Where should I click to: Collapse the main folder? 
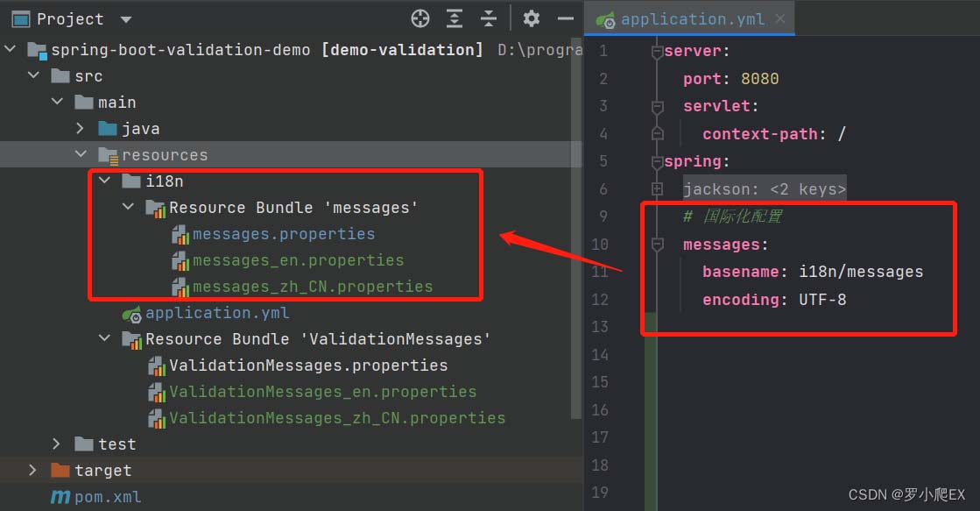tap(57, 102)
